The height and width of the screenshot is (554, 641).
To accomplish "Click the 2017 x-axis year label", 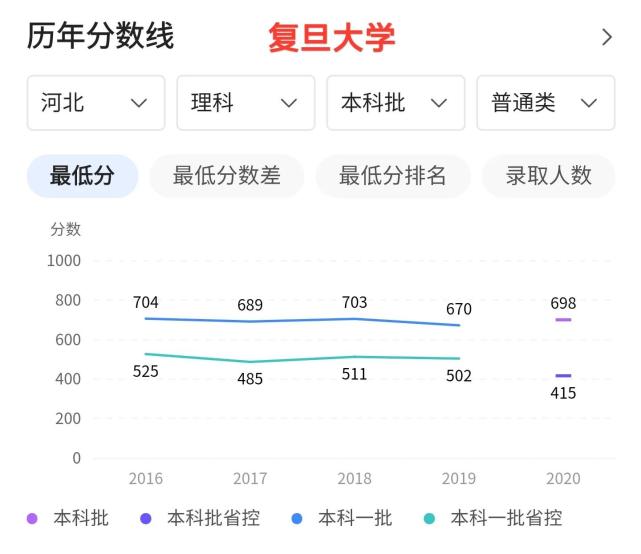I will pyautogui.click(x=250, y=478).
